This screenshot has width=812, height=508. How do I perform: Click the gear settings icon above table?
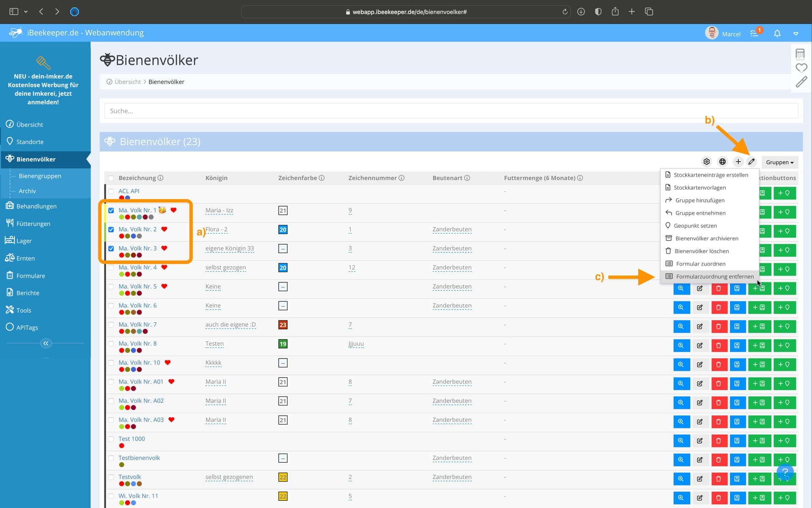coord(706,162)
